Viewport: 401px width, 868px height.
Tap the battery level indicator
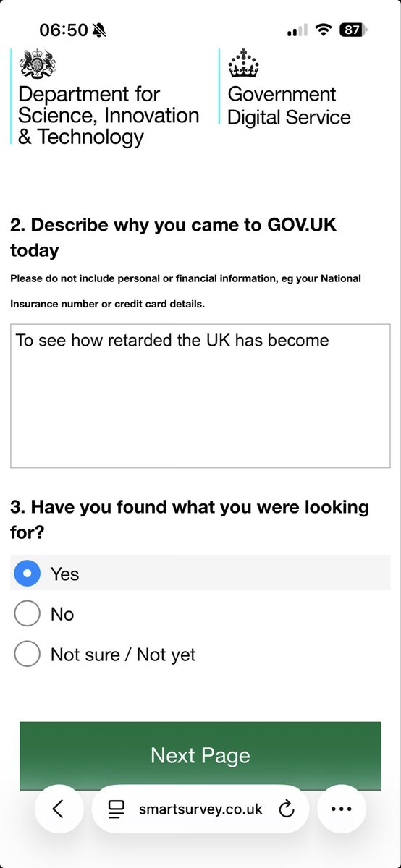(x=353, y=30)
